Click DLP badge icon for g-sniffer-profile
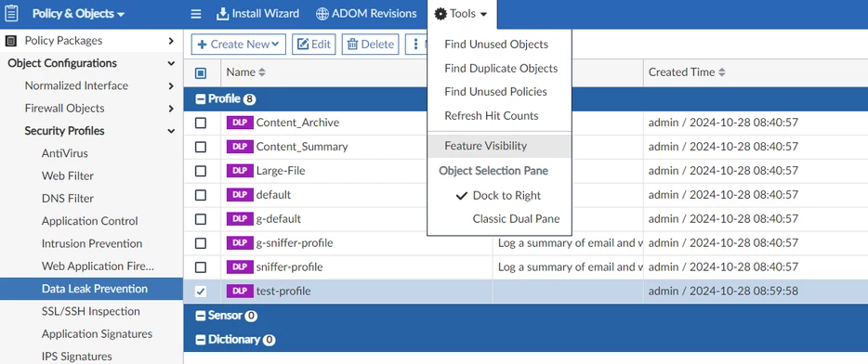This screenshot has width=868, height=364. [x=240, y=243]
